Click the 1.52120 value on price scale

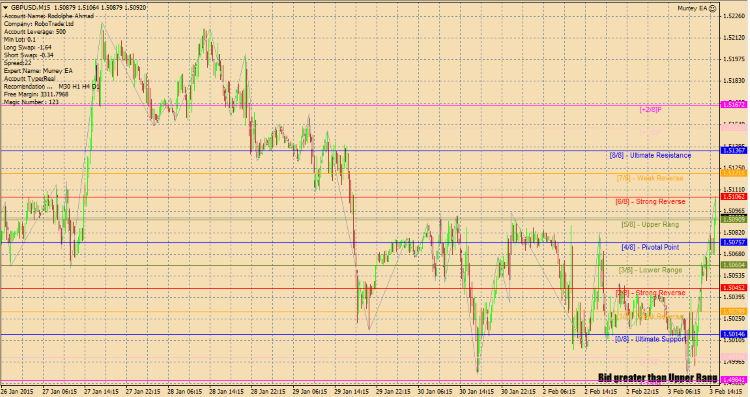[735, 37]
